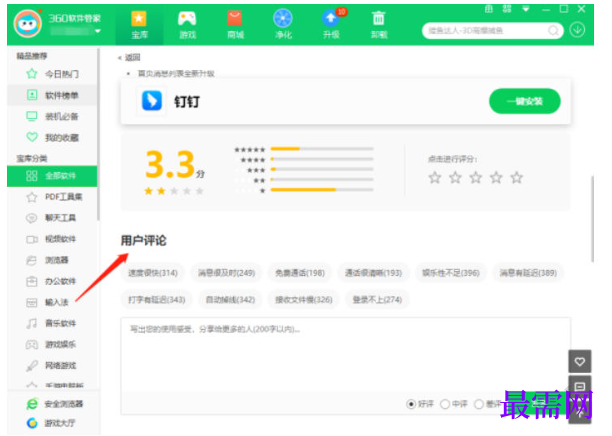Image resolution: width=612 pixels, height=436 pixels.
Task: Select 输入法 keyboard category
Action: [x=52, y=302]
